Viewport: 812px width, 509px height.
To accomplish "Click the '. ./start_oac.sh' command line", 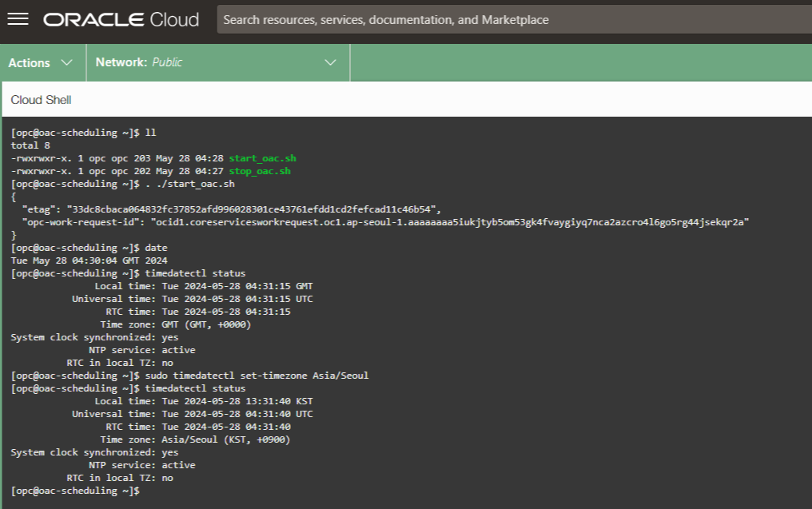I will [x=123, y=184].
